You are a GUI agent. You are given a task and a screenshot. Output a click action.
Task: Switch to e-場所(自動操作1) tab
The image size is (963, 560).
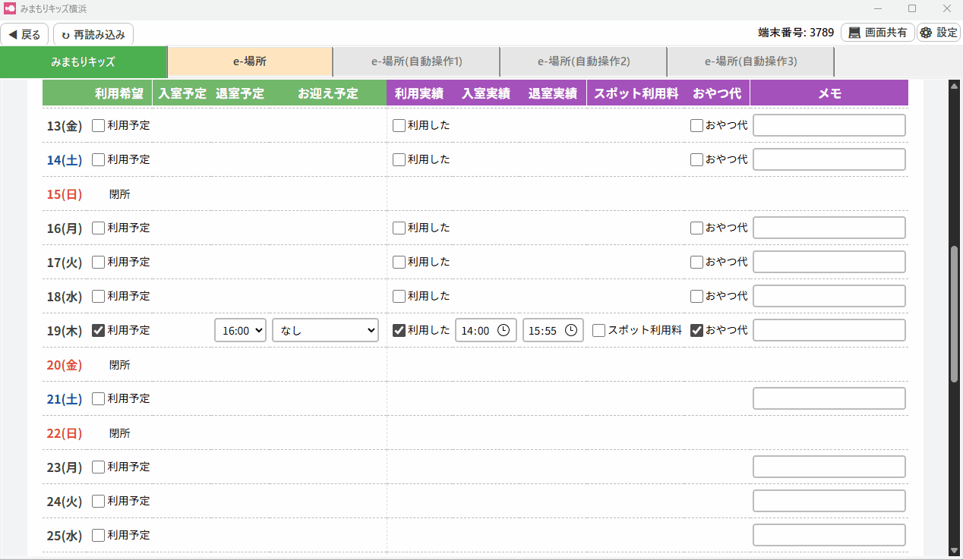416,62
